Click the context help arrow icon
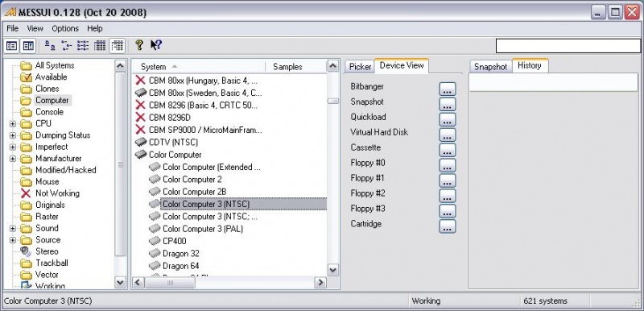 pos(155,45)
